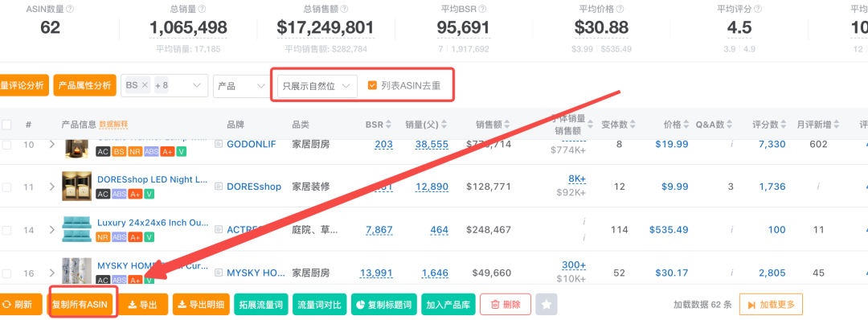
Task: Sort by 评分数 column arrows
Action: click(x=784, y=125)
